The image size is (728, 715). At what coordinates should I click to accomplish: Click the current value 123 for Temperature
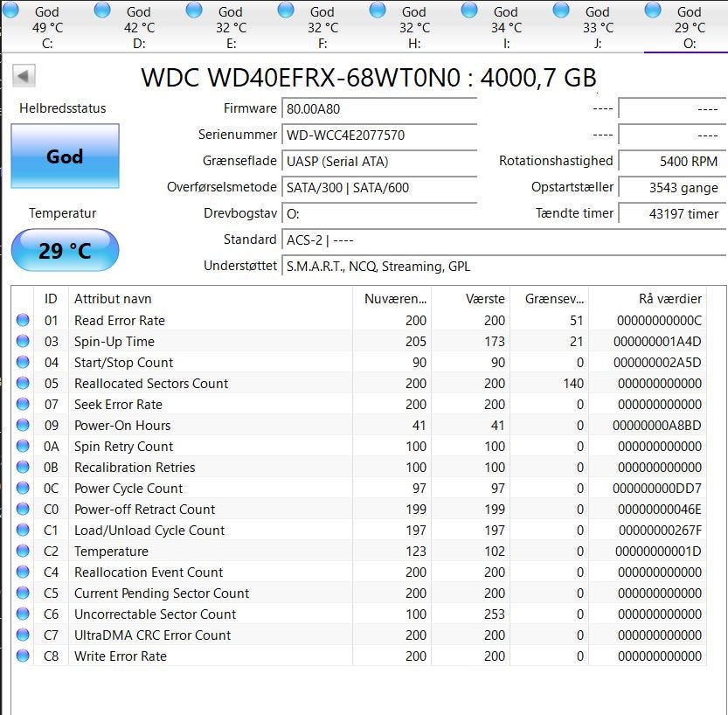(x=415, y=551)
